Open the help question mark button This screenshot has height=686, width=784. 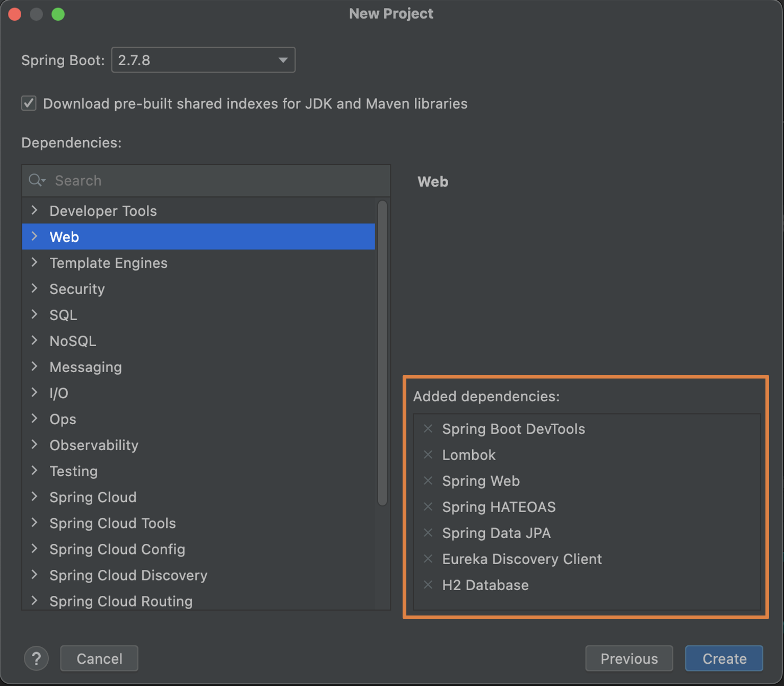[36, 658]
